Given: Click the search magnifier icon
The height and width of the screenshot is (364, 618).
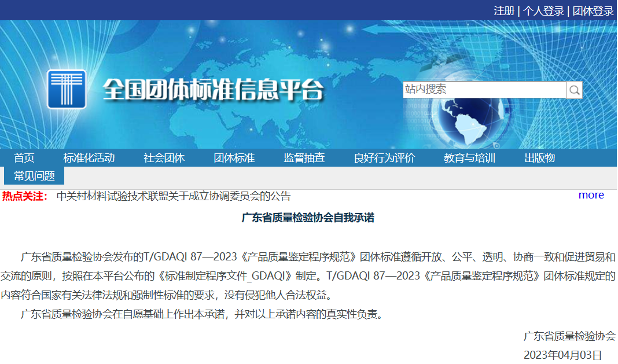Looking at the screenshot, I should [574, 90].
